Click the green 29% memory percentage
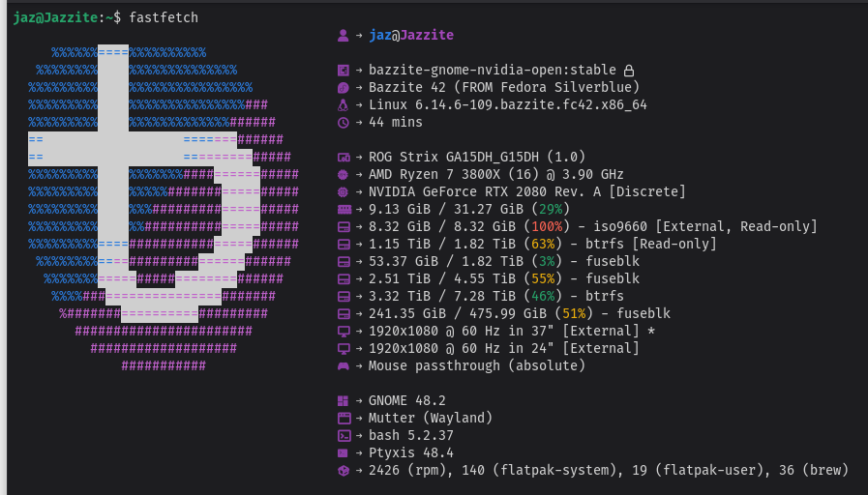868x495 pixels. 551,210
